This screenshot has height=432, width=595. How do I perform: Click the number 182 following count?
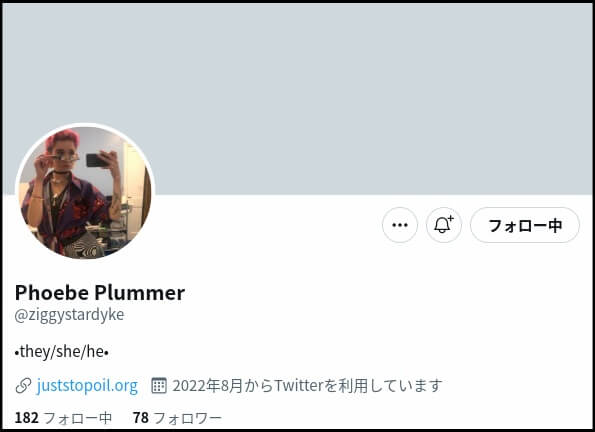coord(27,418)
